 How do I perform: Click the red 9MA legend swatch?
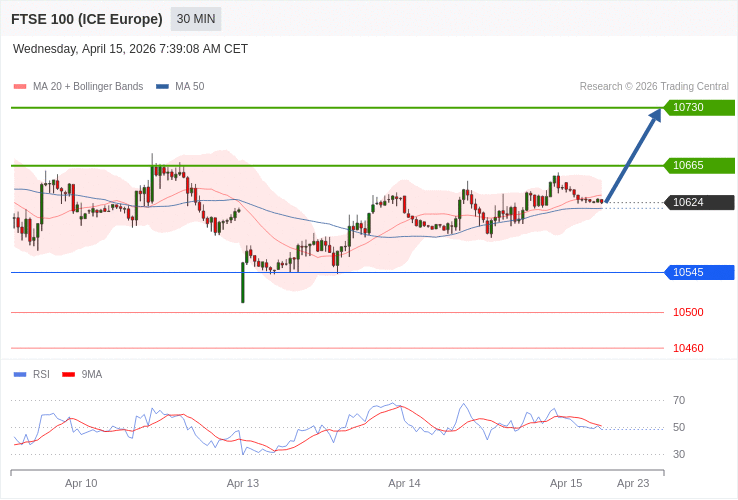(x=69, y=375)
